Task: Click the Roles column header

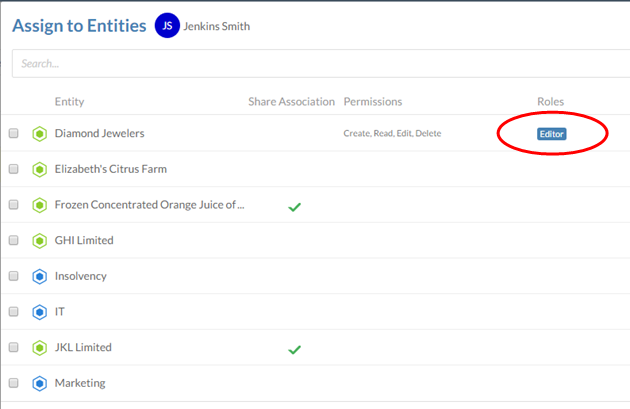Action: (551, 102)
